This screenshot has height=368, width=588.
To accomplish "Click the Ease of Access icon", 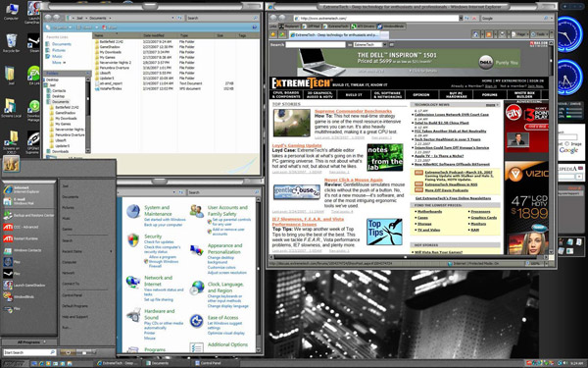I will pyautogui.click(x=197, y=321).
